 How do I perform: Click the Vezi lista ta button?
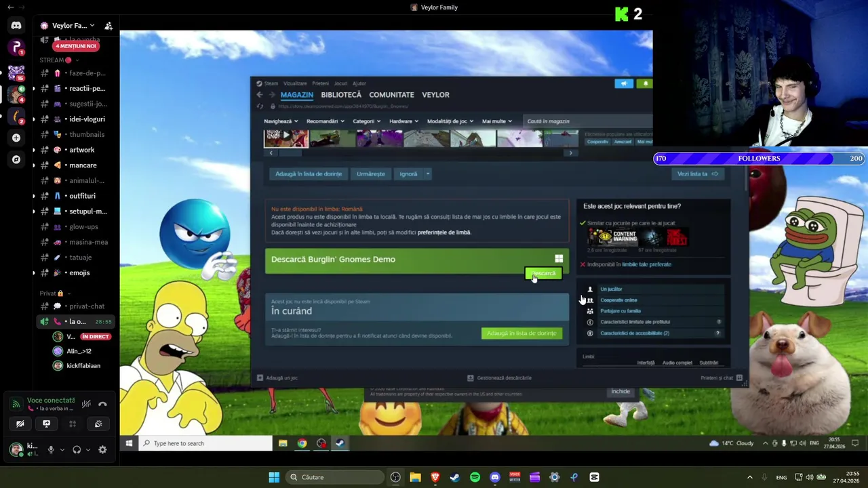coord(697,174)
